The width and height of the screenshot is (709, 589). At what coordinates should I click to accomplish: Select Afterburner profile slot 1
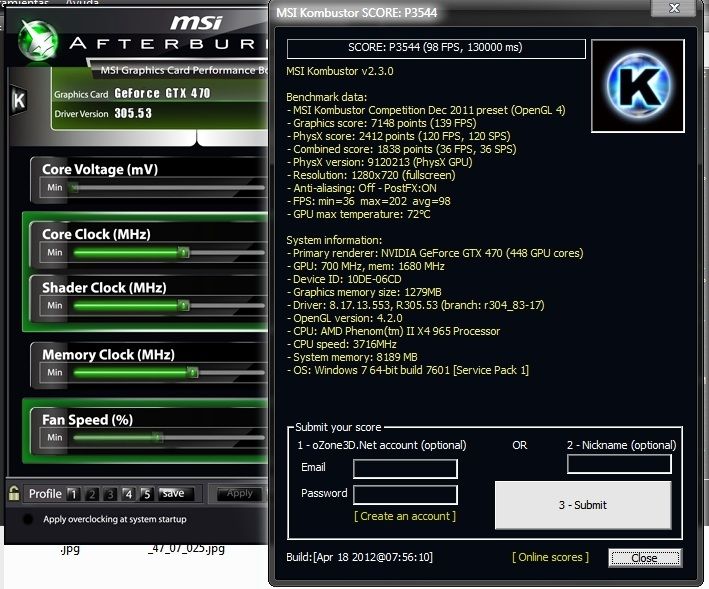[73, 494]
